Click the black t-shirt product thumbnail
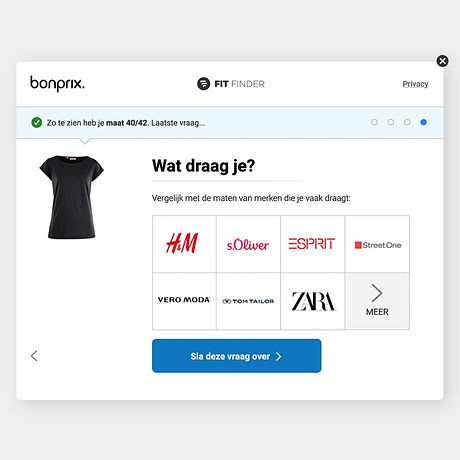Screen dimensions: 460x460 point(72,197)
